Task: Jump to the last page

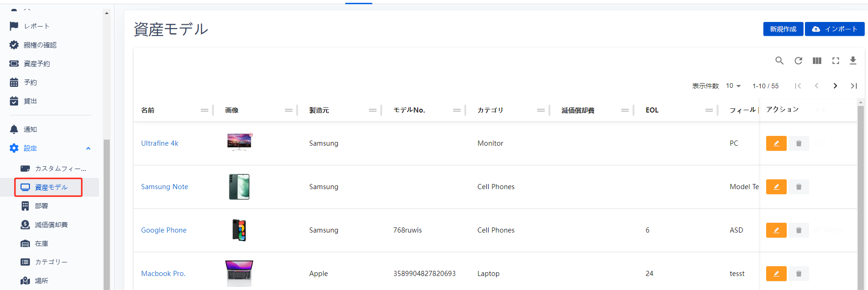Action: tap(854, 86)
